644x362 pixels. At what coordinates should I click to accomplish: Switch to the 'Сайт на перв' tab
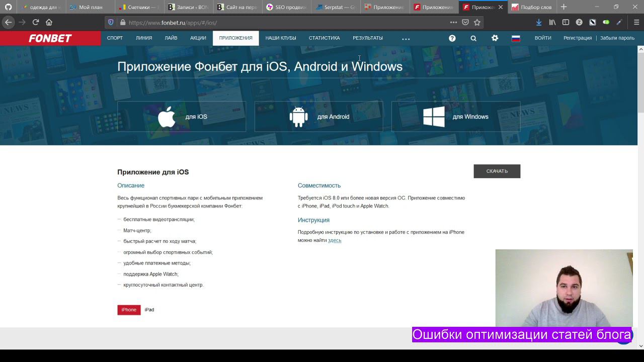click(x=236, y=7)
